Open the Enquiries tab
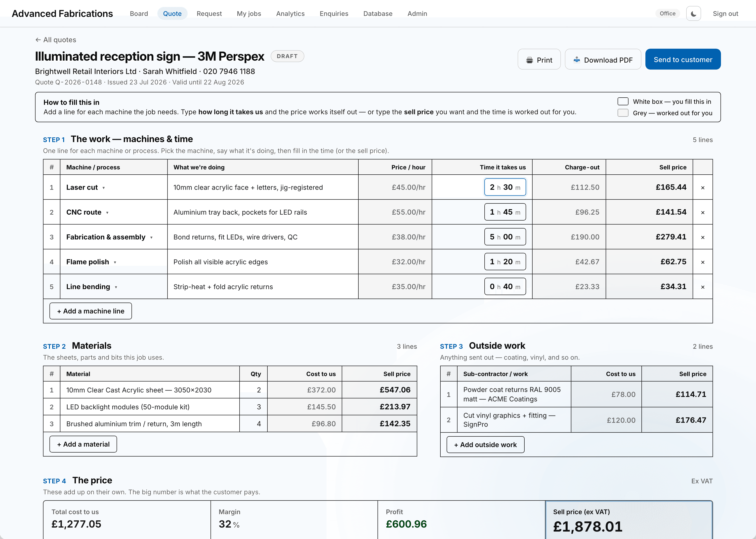 pos(334,14)
